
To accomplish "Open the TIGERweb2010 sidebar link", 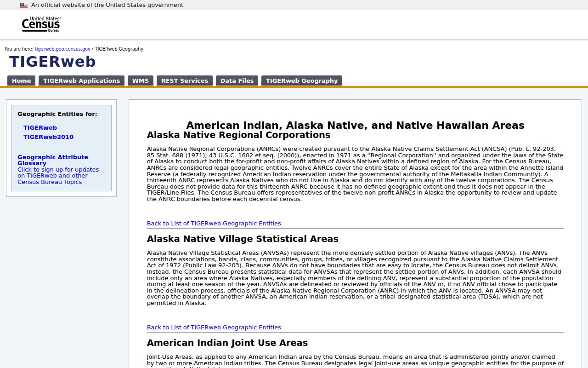I will point(48,137).
